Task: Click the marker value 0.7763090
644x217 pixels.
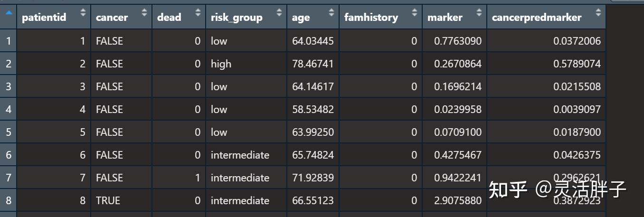Action: click(457, 41)
